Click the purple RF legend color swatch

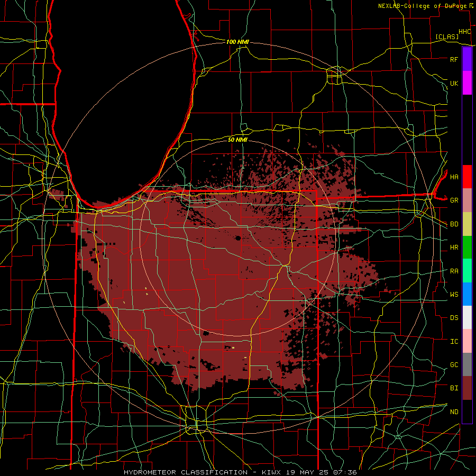click(x=467, y=59)
